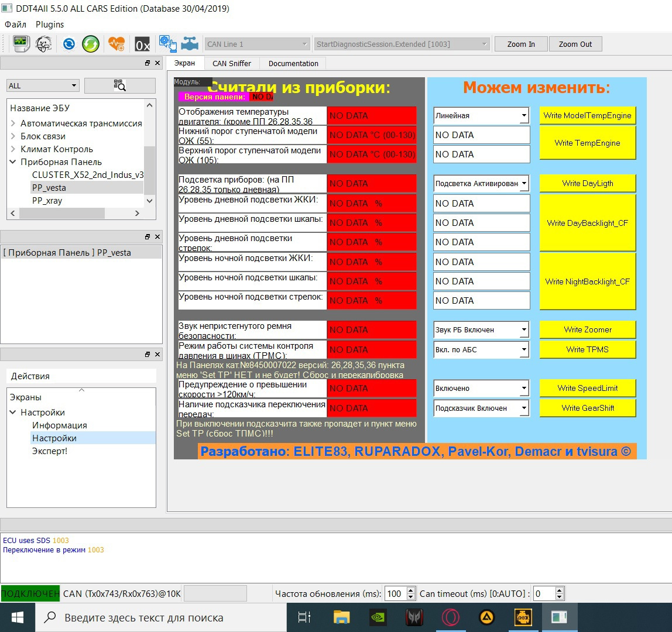
Task: Open the Файл menu
Action: coord(15,25)
